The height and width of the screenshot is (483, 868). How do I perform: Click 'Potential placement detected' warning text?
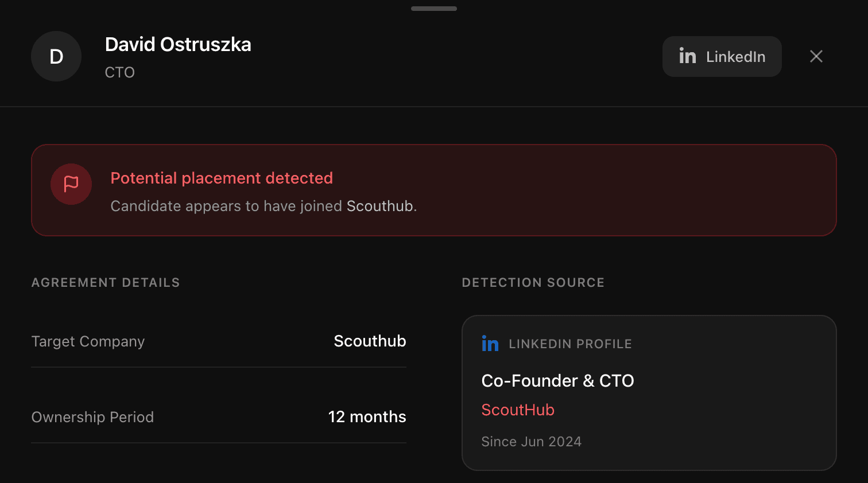click(x=222, y=178)
